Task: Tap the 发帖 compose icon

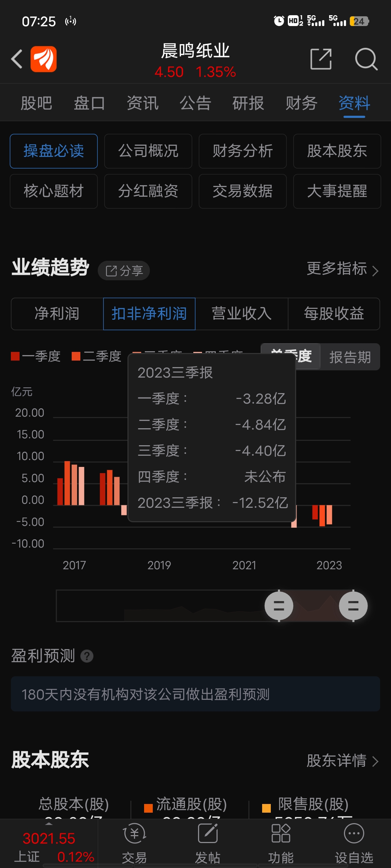Action: (x=208, y=833)
